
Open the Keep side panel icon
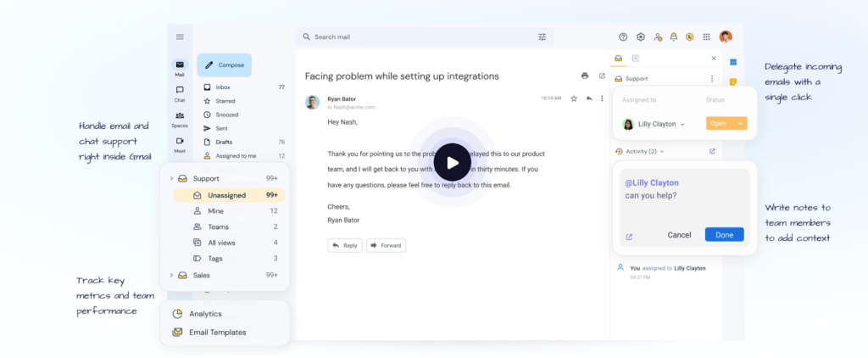[733, 82]
